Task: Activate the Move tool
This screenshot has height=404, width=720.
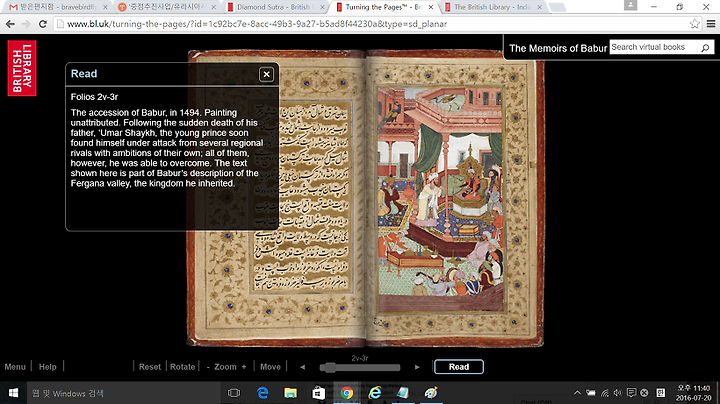Action: click(270, 367)
